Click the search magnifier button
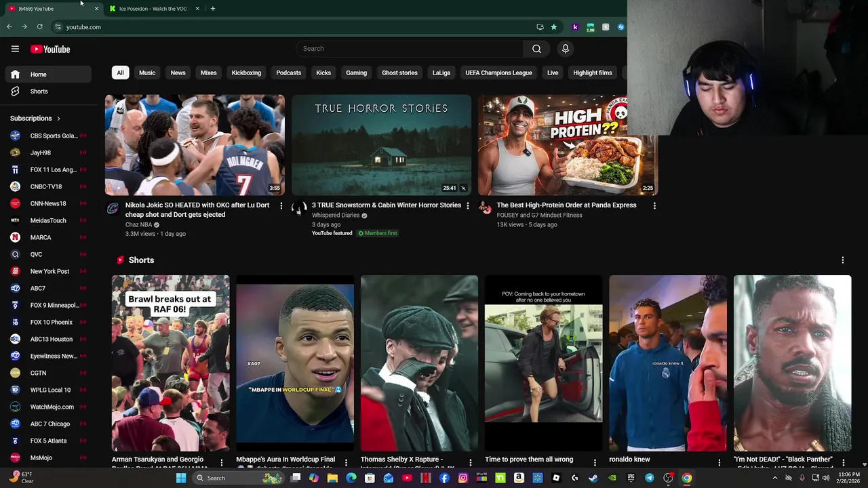This screenshot has height=488, width=868. (536, 49)
